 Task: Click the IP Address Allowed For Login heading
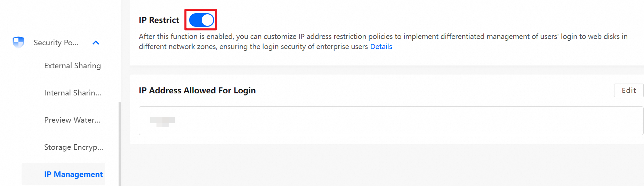pyautogui.click(x=197, y=91)
